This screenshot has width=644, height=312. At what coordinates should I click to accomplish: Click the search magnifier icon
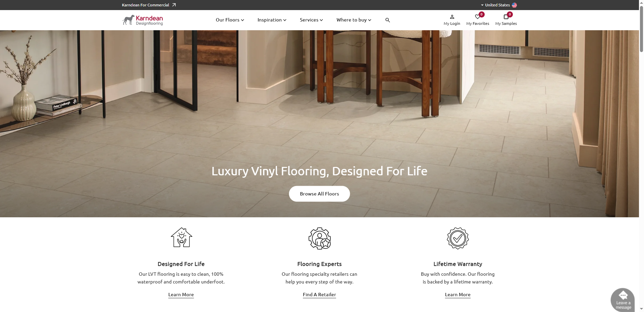coord(387,20)
